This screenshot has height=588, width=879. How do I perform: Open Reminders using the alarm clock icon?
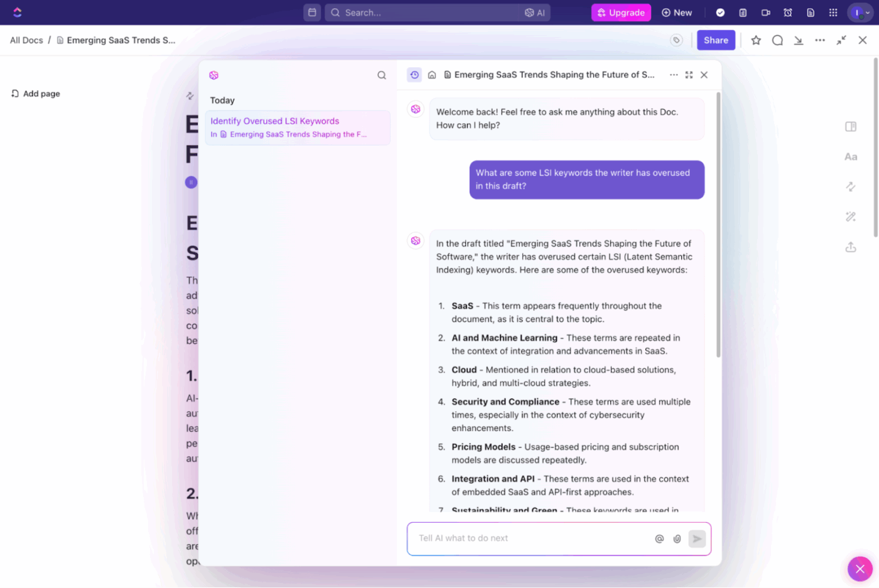788,13
